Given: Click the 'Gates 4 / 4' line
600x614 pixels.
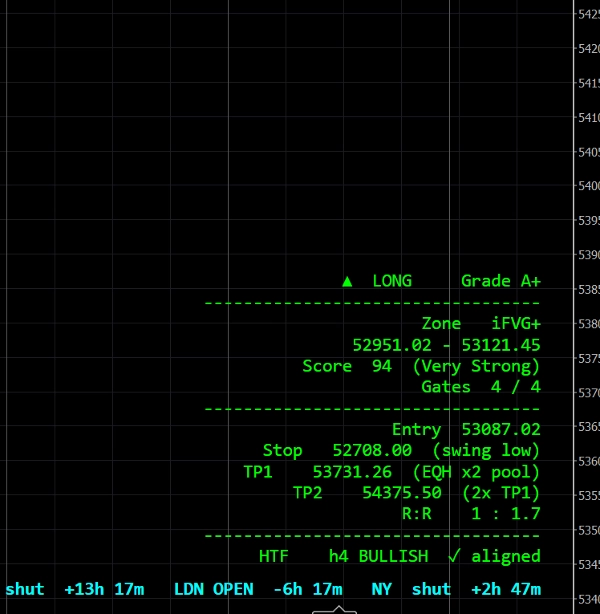Looking at the screenshot, I should point(481,387).
